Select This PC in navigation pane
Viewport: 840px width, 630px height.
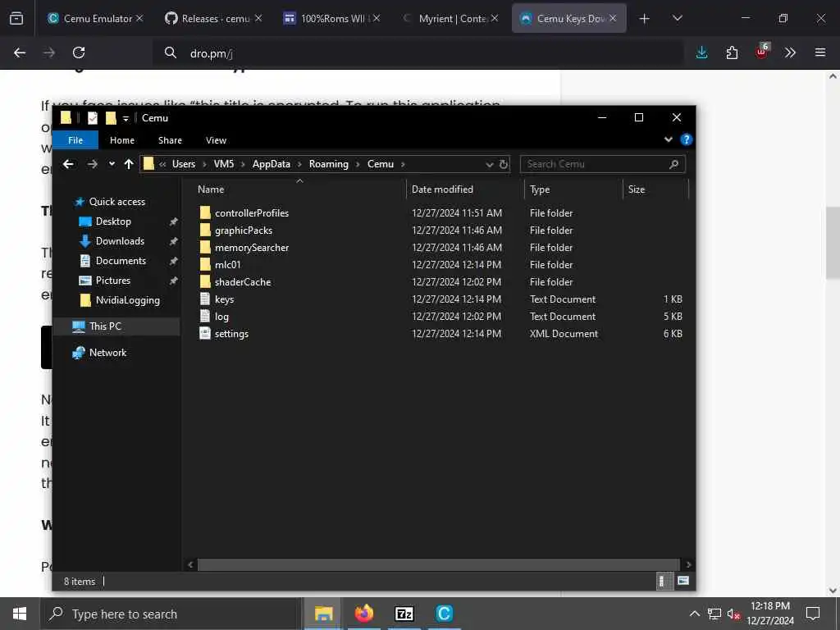(105, 326)
